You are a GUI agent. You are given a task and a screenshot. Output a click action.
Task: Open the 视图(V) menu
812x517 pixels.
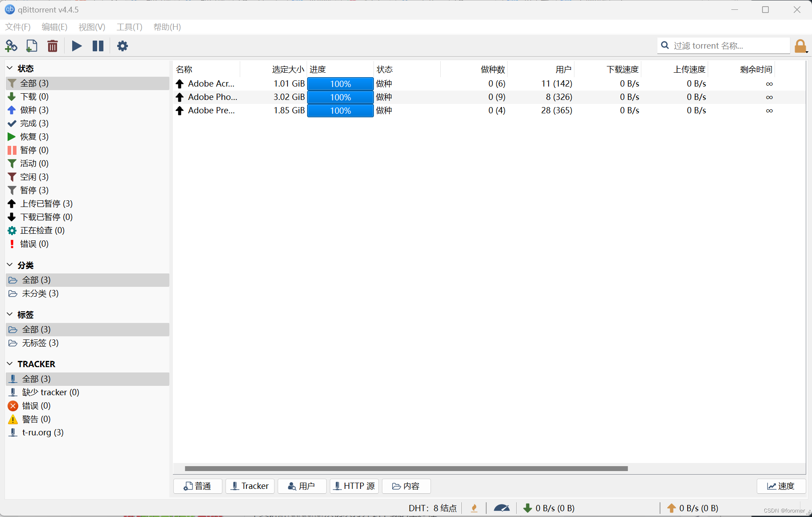tap(92, 27)
